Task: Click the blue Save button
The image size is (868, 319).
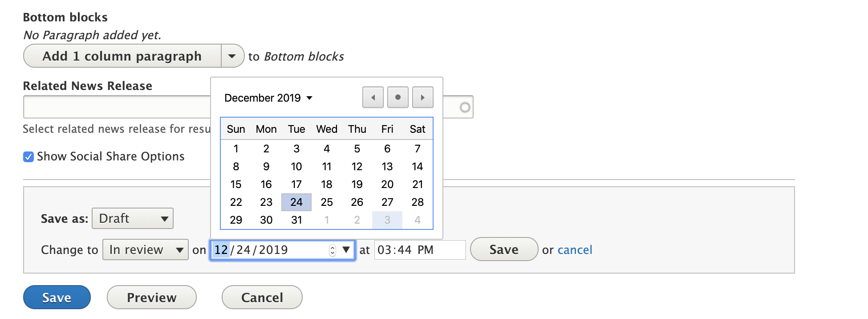Action: tap(57, 297)
